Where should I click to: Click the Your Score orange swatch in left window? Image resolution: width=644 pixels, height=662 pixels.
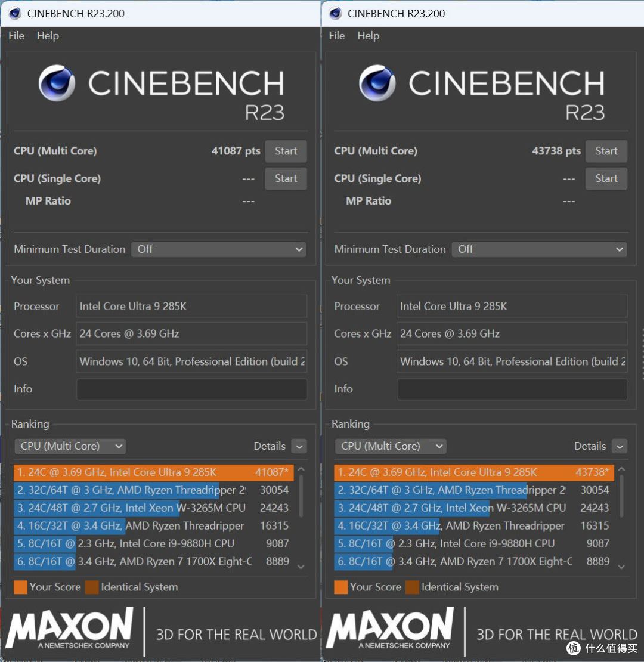pos(20,587)
